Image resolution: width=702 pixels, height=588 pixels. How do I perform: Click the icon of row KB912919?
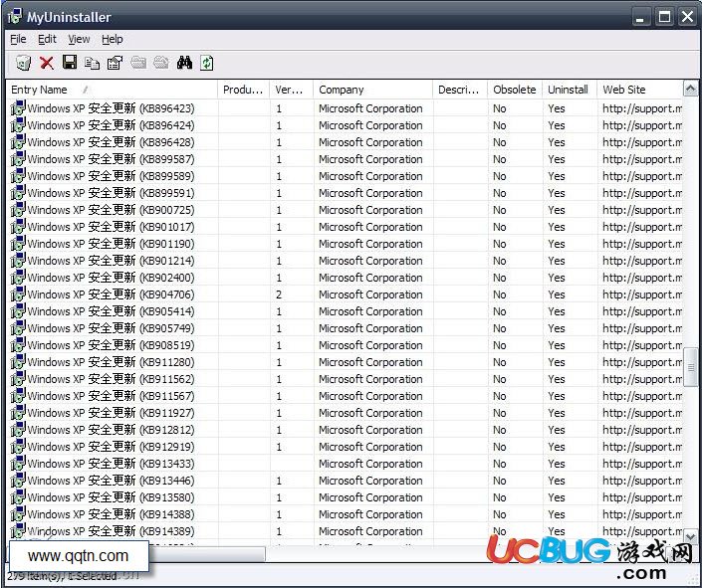click(x=18, y=447)
